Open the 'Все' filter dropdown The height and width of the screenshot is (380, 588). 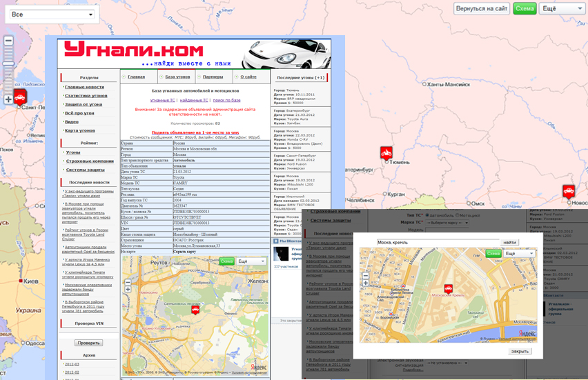tap(52, 14)
